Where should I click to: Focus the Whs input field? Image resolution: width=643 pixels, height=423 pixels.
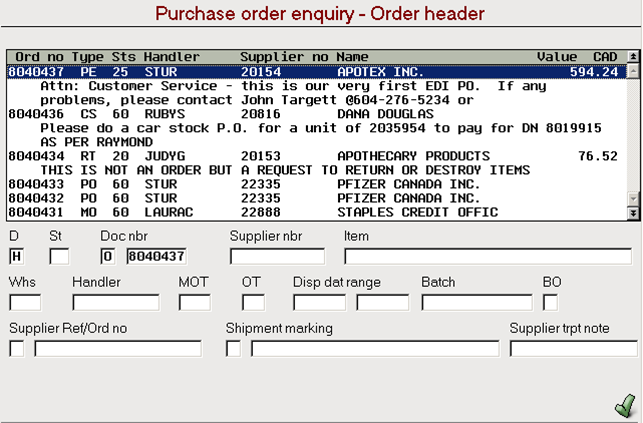25,303
